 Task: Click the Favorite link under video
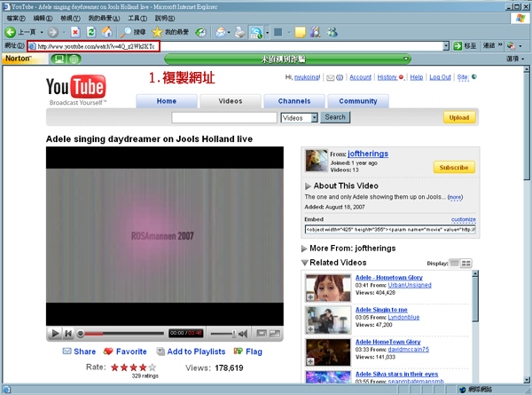(125, 352)
